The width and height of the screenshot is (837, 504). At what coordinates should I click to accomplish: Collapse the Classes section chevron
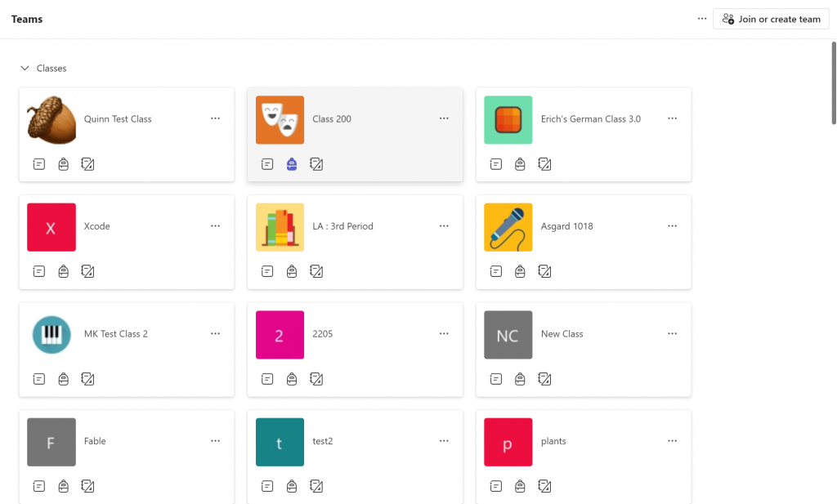(25, 69)
